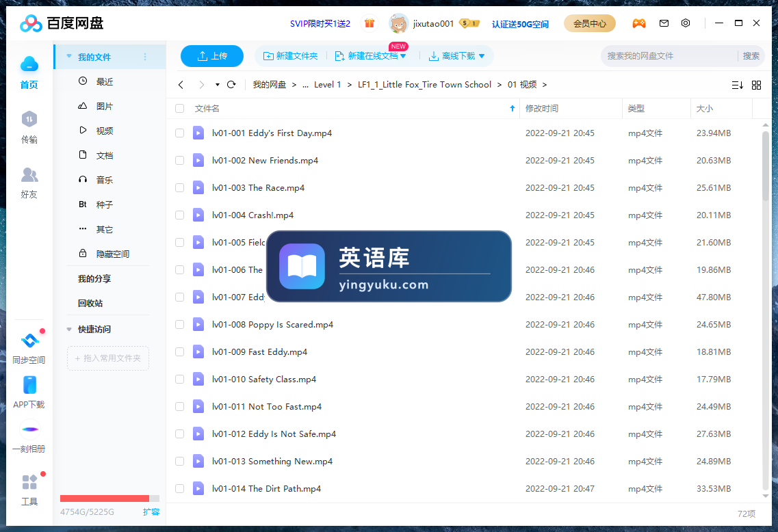Click the user avatar picture
778x532 pixels.
point(398,23)
